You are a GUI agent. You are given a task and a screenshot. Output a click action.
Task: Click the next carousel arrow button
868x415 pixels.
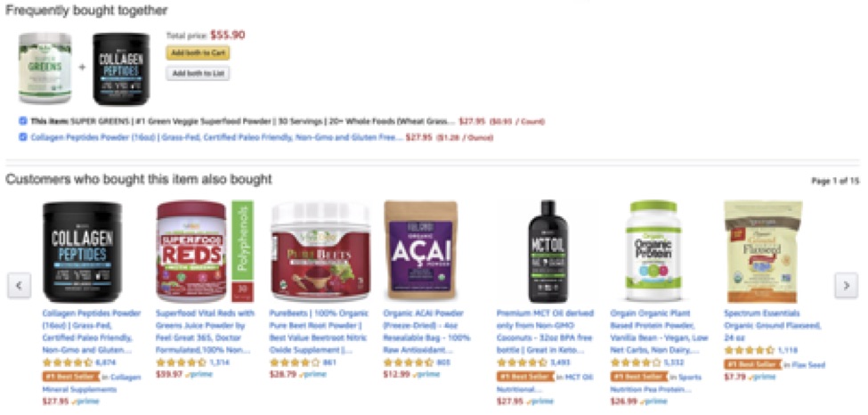pos(846,285)
